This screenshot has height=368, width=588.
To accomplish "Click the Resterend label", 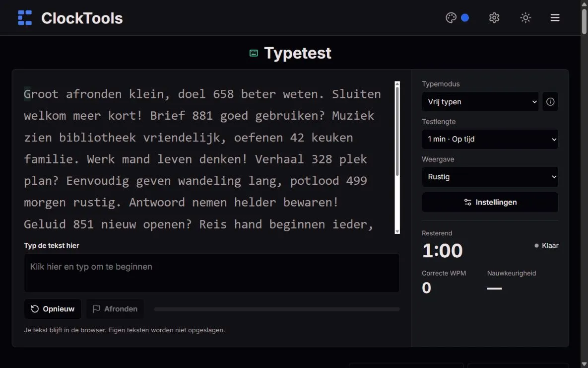I will (x=437, y=233).
